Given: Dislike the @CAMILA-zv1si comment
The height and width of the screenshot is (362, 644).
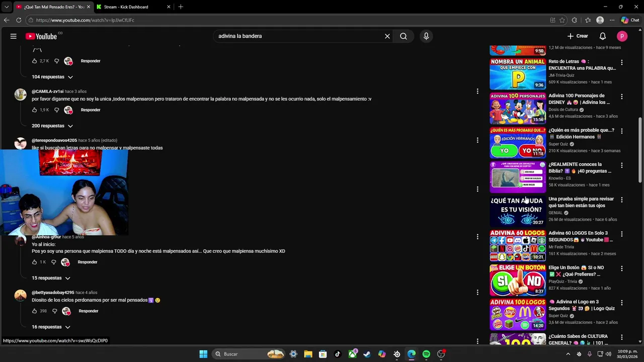Looking at the screenshot, I should pyautogui.click(x=56, y=110).
